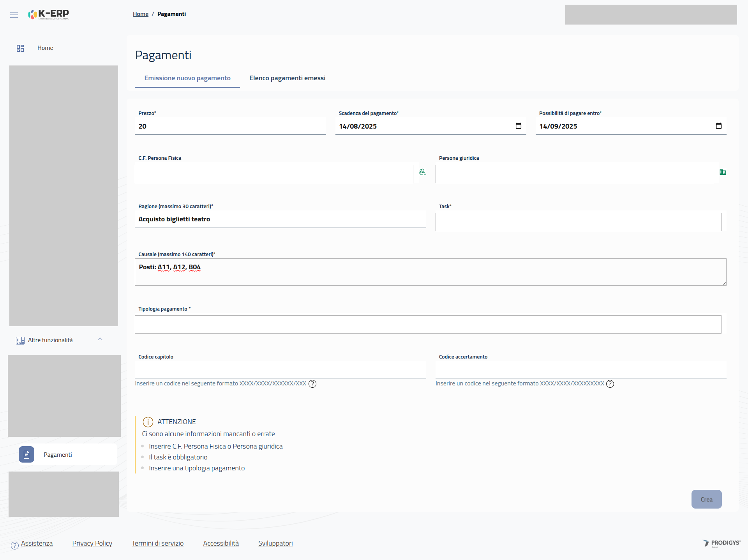Click help icon for Codice capitolo format
The height and width of the screenshot is (560, 748).
[x=312, y=384]
